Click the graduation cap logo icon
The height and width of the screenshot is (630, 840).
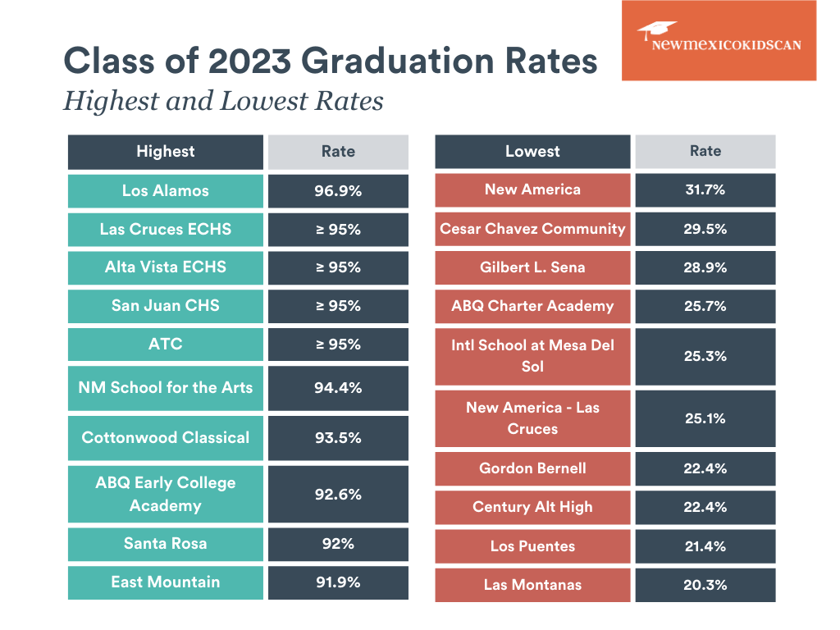click(656, 32)
